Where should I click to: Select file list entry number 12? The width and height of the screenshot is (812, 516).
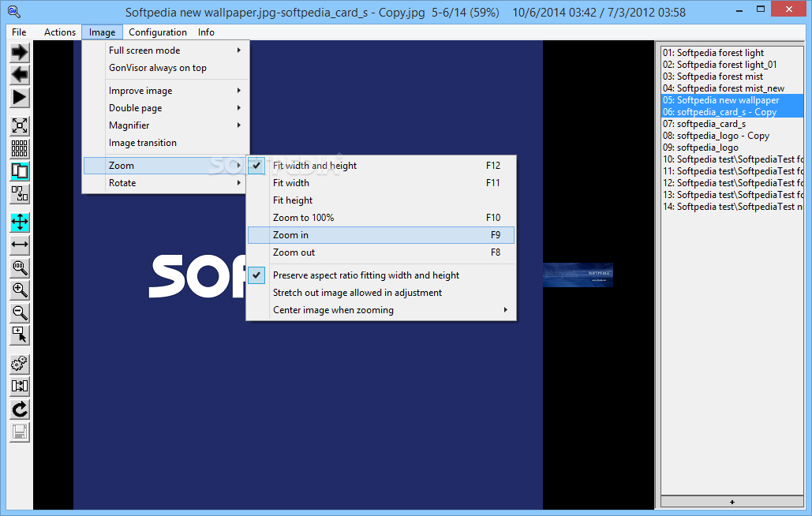point(732,183)
